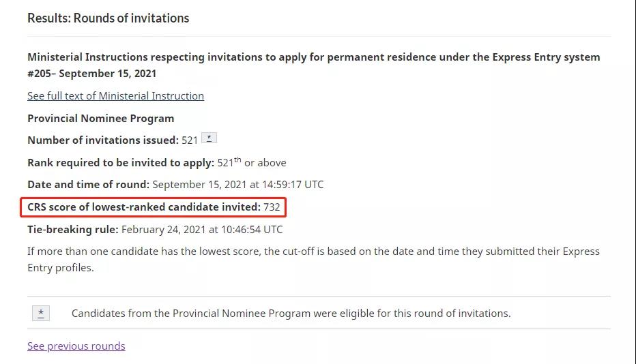The image size is (636, 364).
Task: Click the footnote text about Provincial Nominee Program candidates
Action: (x=291, y=314)
